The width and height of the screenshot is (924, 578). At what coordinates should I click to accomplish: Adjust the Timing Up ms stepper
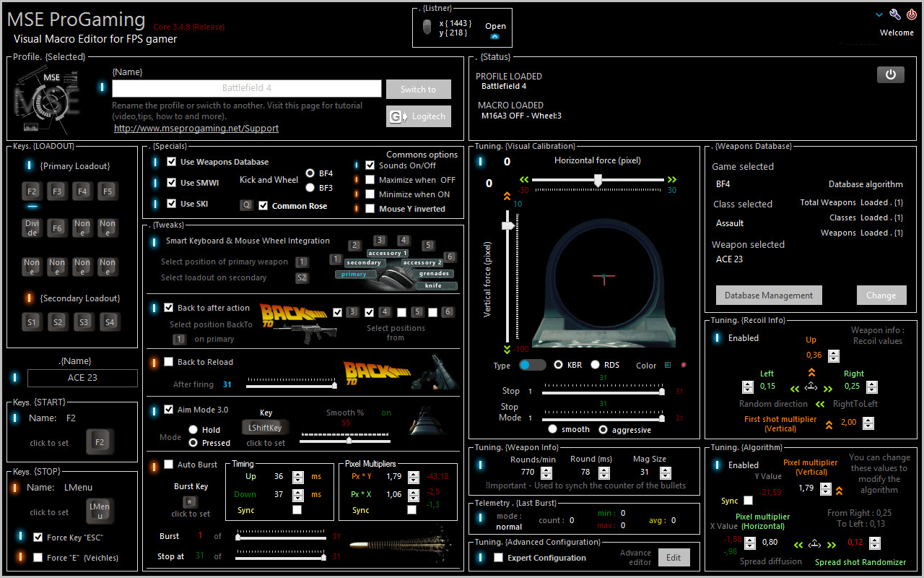298,477
